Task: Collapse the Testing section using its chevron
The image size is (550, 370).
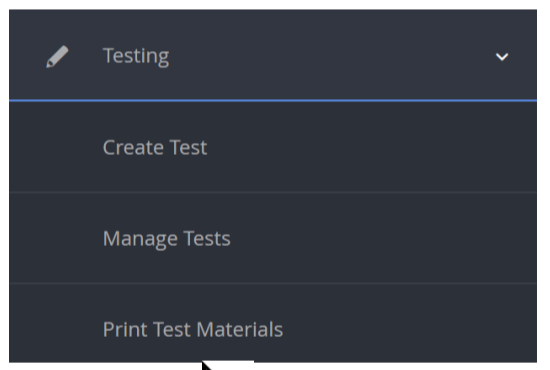Action: (x=502, y=56)
